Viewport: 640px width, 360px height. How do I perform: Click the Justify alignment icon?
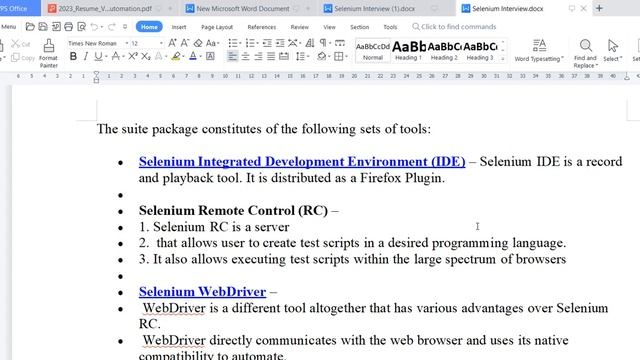pos(271,56)
